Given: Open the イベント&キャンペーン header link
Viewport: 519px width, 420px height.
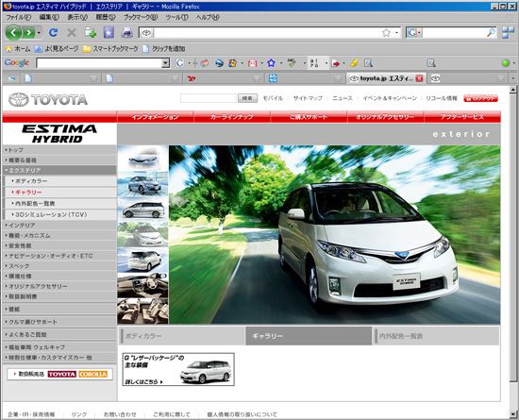Looking at the screenshot, I should pos(390,98).
